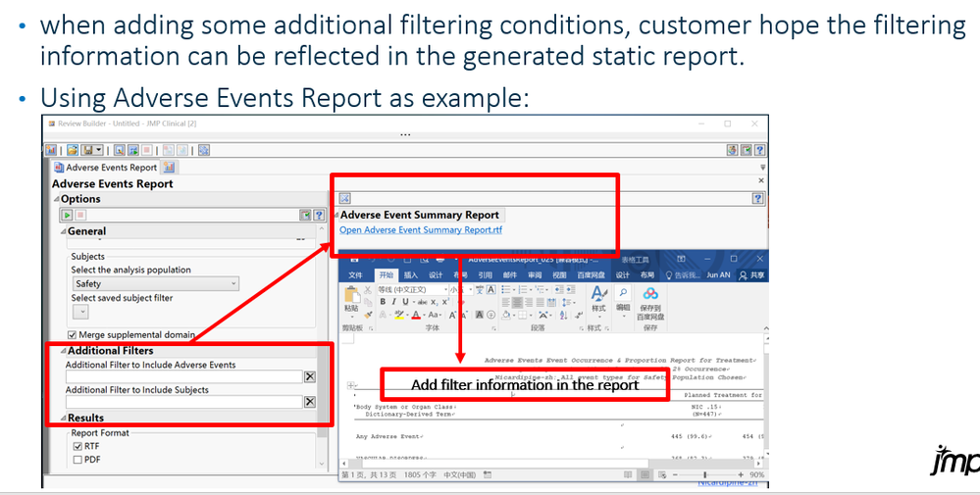Click the help icon in the results pane
Image resolution: width=980 pixels, height=495 pixels.
pyautogui.click(x=758, y=199)
